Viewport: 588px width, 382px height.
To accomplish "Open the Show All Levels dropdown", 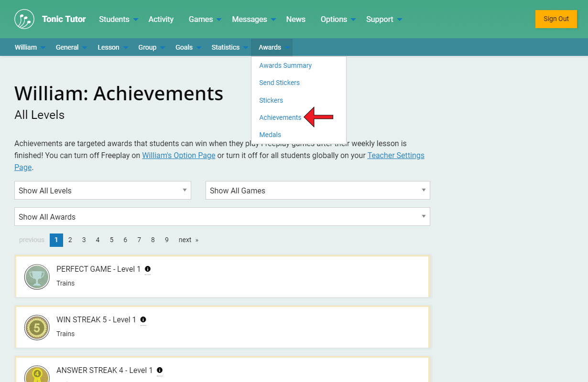I will click(103, 191).
